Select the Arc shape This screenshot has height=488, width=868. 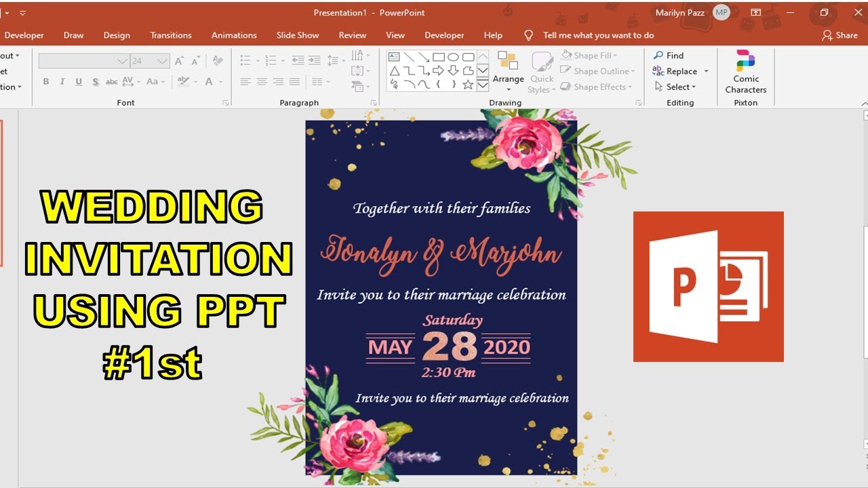[410, 84]
